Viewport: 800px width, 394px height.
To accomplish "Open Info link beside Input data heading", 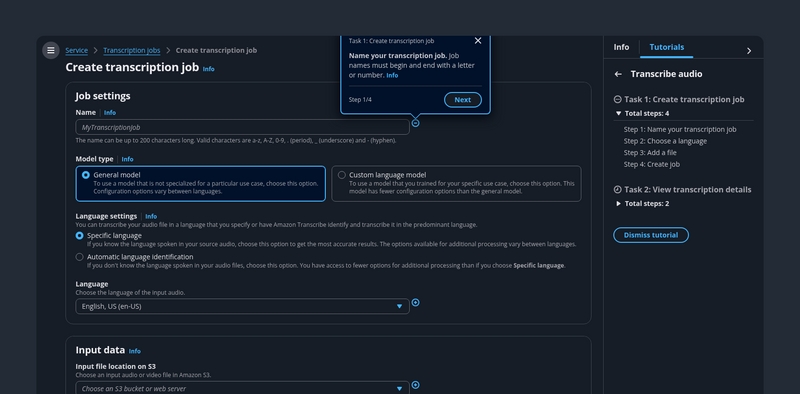I will tap(135, 351).
